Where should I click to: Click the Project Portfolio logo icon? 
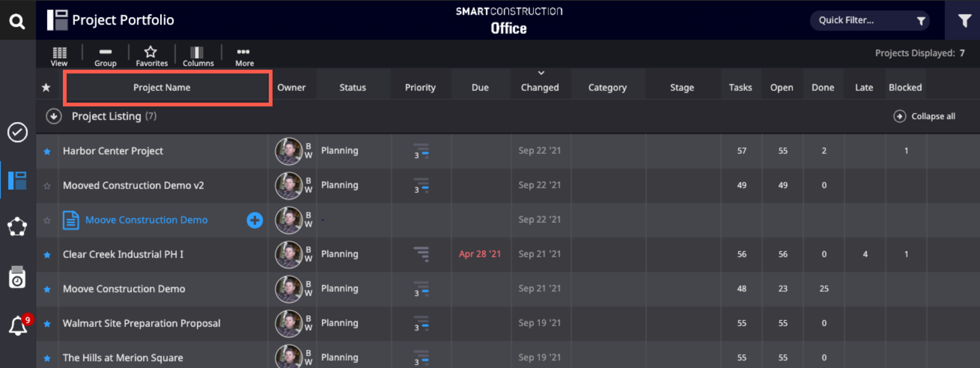(x=57, y=20)
